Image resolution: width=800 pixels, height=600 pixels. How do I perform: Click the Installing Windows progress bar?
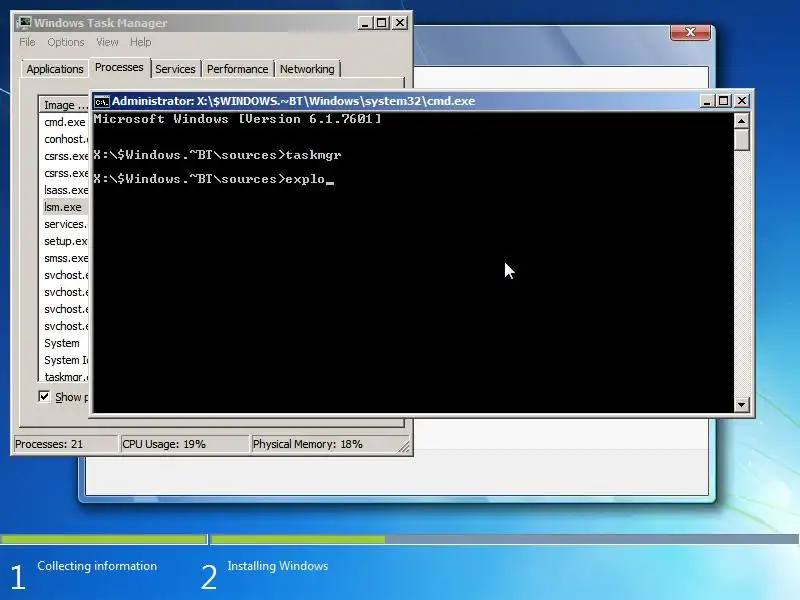505,539
